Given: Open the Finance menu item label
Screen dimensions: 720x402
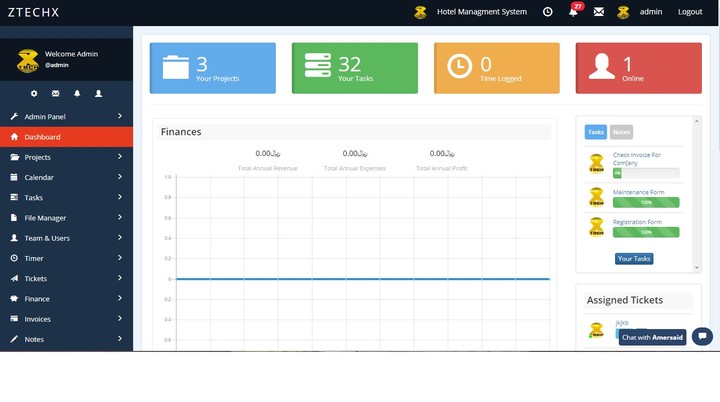Looking at the screenshot, I should pyautogui.click(x=37, y=299).
